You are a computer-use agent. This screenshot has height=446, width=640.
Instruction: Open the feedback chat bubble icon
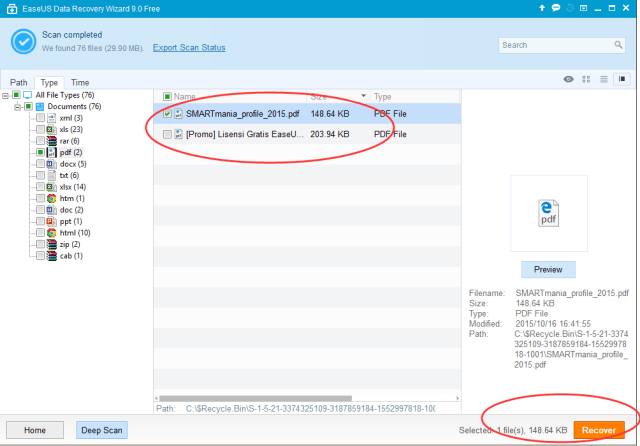556,8
